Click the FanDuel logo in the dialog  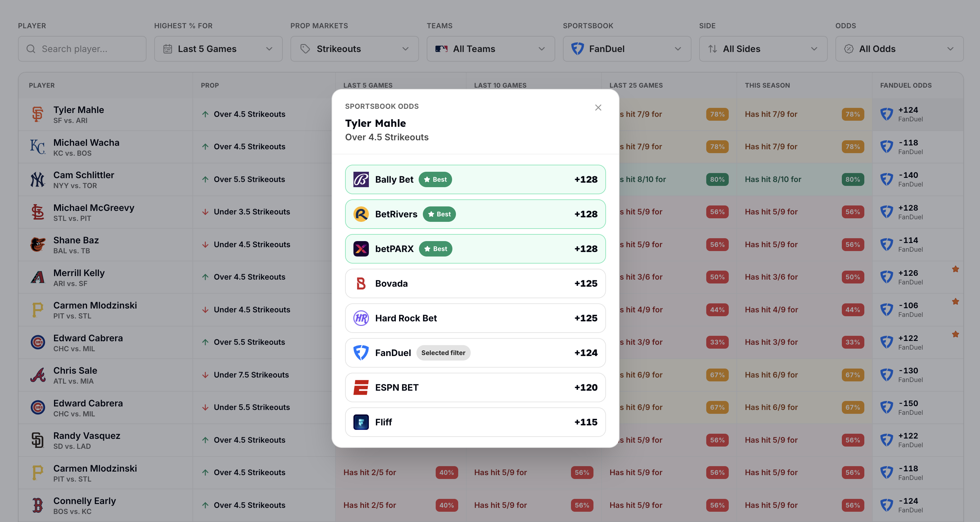(x=361, y=353)
